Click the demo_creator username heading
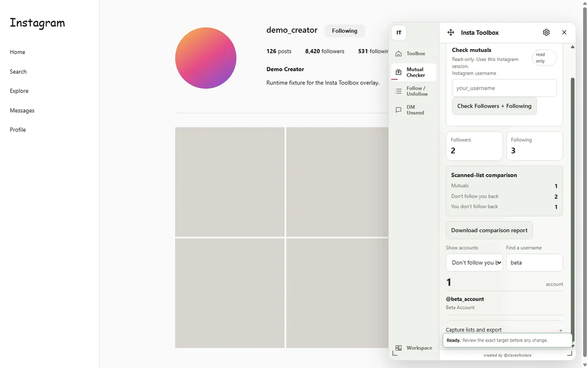The height and width of the screenshot is (368, 588). (x=292, y=30)
